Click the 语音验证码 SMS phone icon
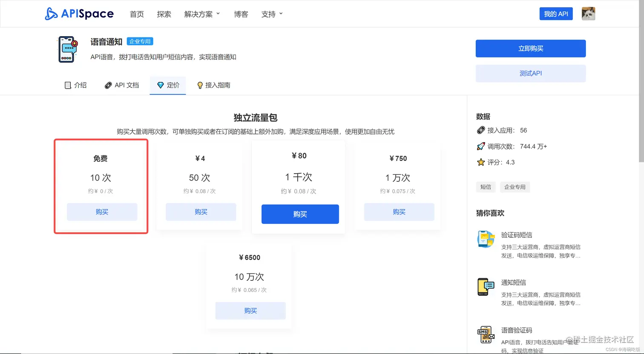 click(x=486, y=335)
